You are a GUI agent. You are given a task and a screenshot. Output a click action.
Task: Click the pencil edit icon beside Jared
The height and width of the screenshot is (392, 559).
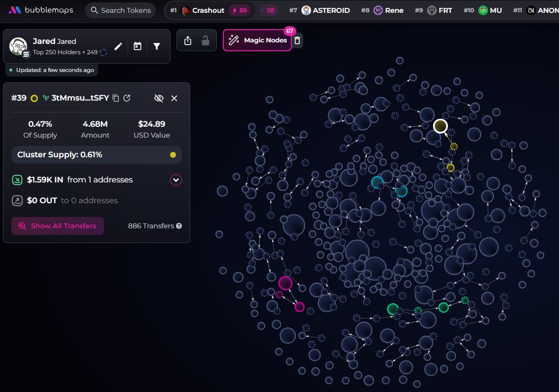click(x=118, y=46)
